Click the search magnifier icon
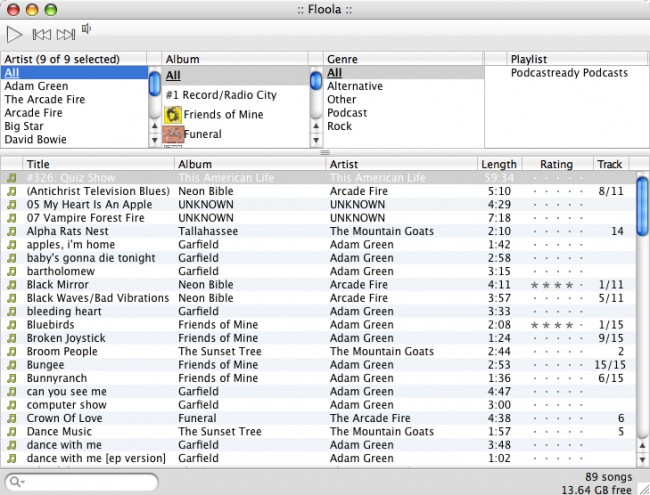The height and width of the screenshot is (495, 650). point(17,482)
